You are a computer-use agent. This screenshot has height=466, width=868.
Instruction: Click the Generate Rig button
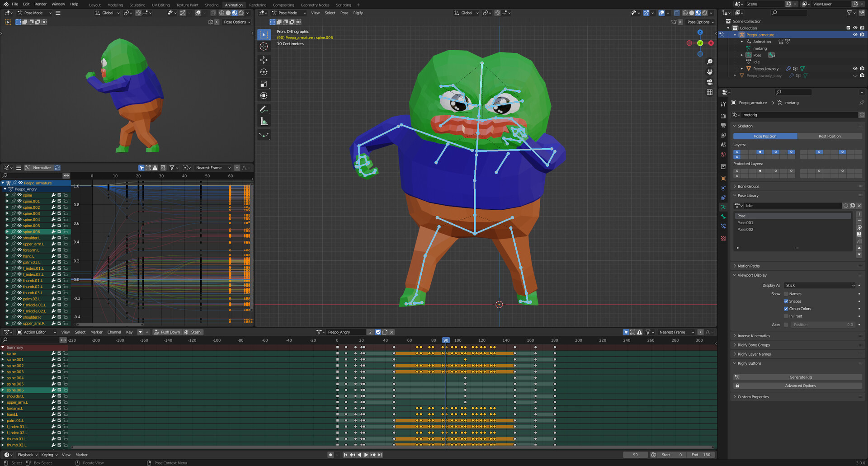tap(800, 377)
